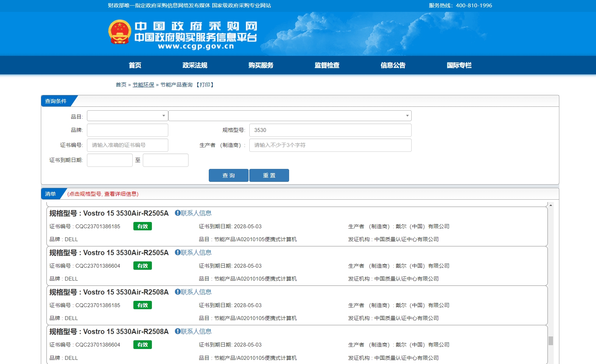Open the 首页 navigation menu
596x364 pixels.
pyautogui.click(x=135, y=65)
